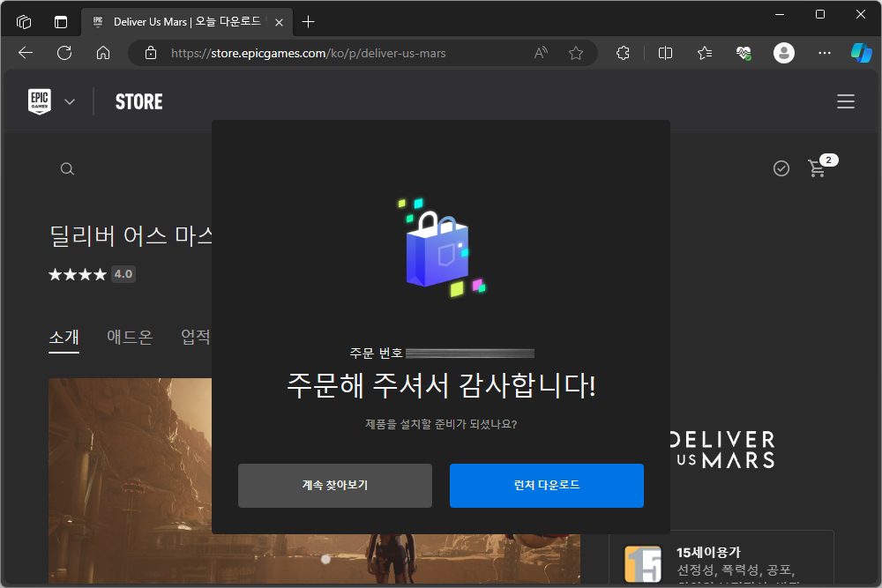Image resolution: width=882 pixels, height=588 pixels.
Task: Click the 런처 다운로드 button
Action: 547,485
